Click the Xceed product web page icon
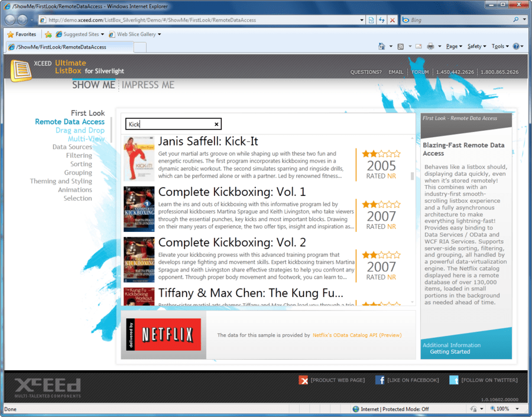532x417 pixels. [x=303, y=380]
